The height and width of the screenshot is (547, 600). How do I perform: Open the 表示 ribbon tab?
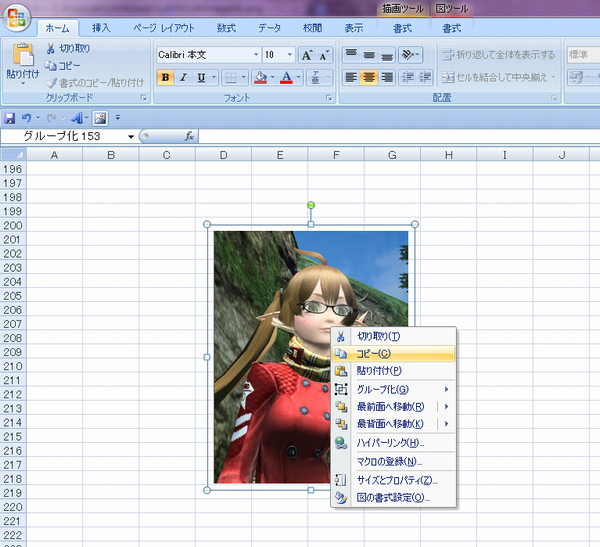354,28
